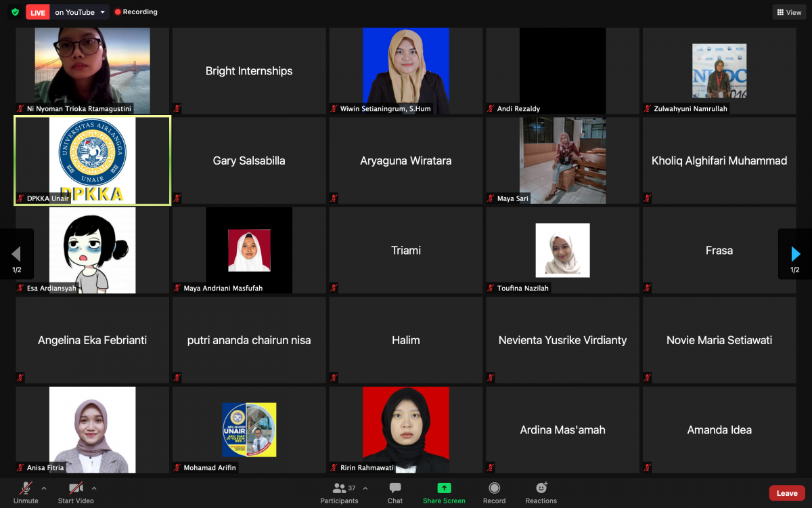Screen dimensions: 812x508
Task: Select Esa Ardiansyah's cartoon avatar tile
Action: [92, 250]
